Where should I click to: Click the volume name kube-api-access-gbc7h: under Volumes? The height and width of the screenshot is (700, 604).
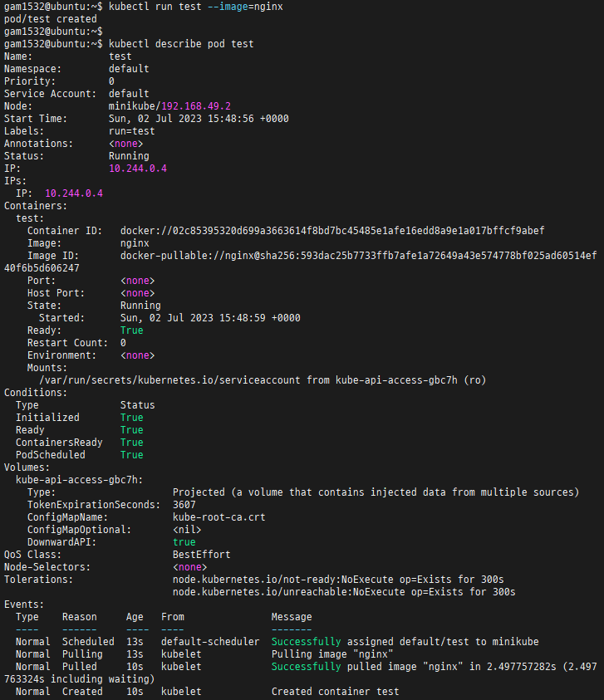coord(80,480)
